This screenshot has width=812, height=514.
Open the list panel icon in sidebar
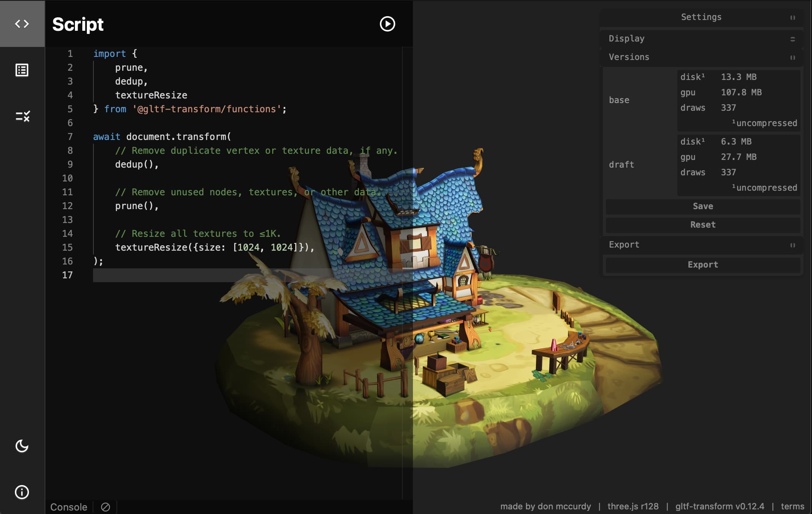tap(22, 70)
